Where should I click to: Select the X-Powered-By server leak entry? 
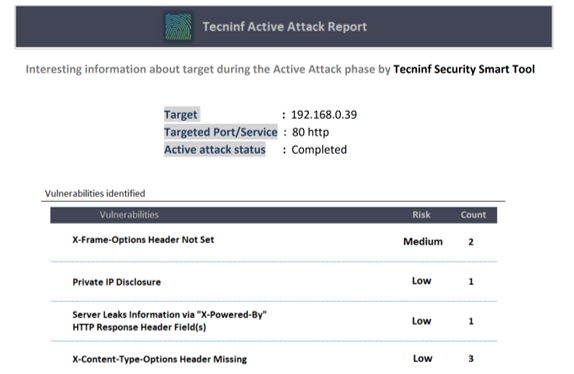tap(169, 321)
